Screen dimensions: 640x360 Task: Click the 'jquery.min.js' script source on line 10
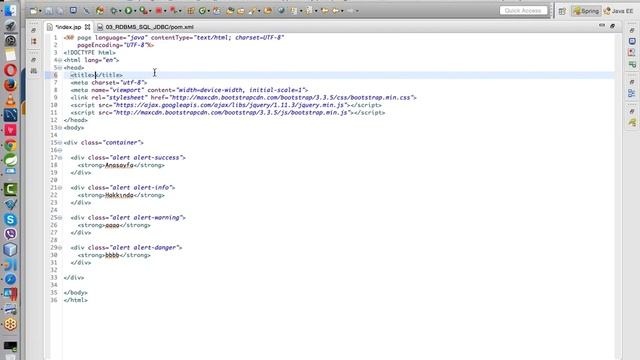pos(323,105)
